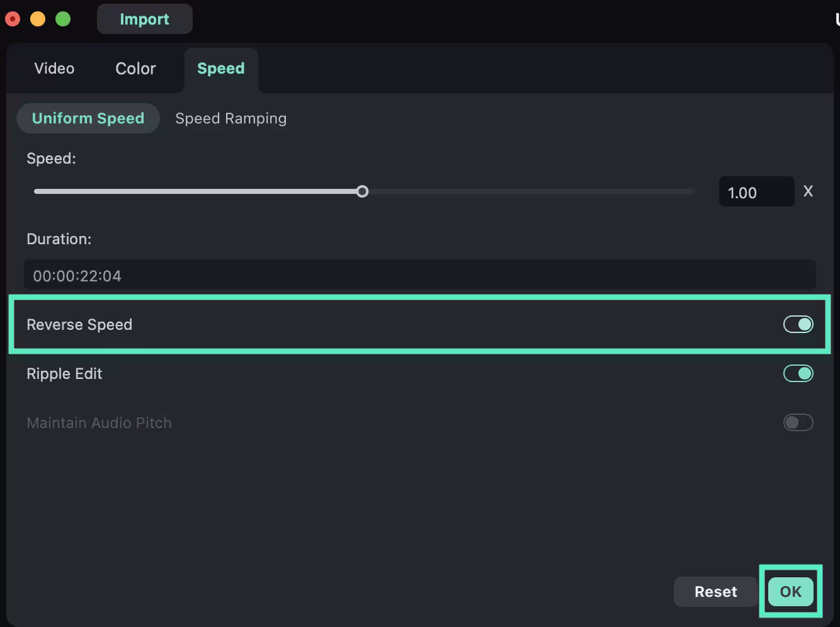Switch to the Video tab

(x=54, y=69)
